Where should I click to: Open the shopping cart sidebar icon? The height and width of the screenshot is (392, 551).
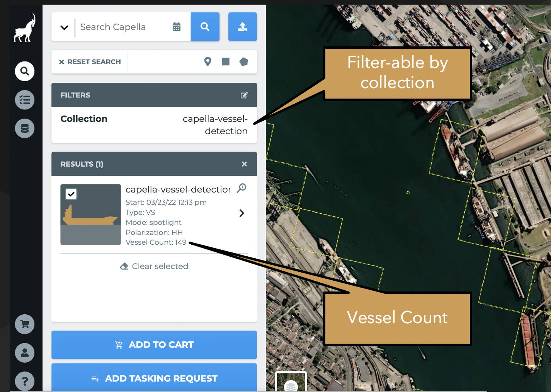click(x=25, y=324)
